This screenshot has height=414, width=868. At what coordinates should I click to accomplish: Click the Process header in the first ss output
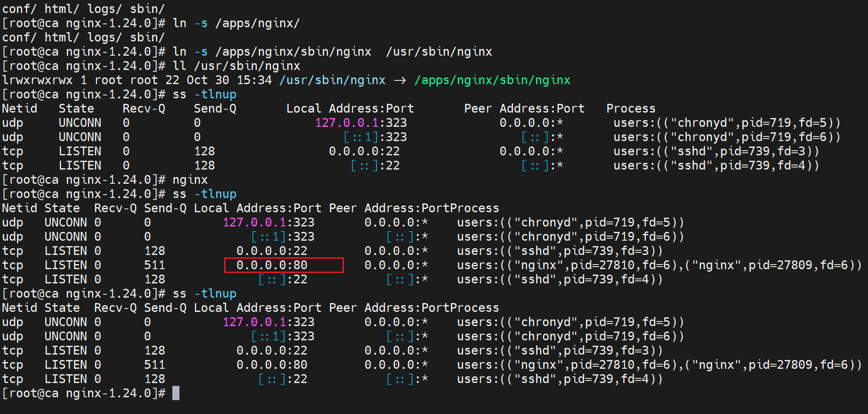click(x=630, y=108)
